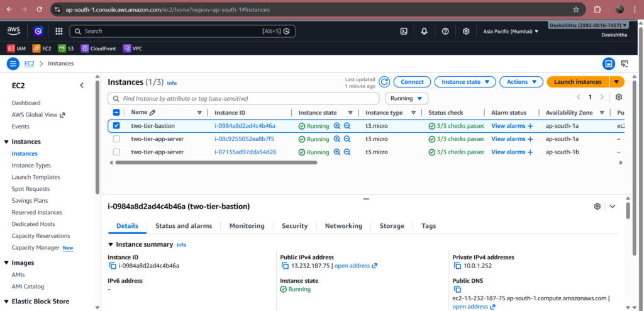Click the Launch instances button
This screenshot has height=311, width=644.
577,82
